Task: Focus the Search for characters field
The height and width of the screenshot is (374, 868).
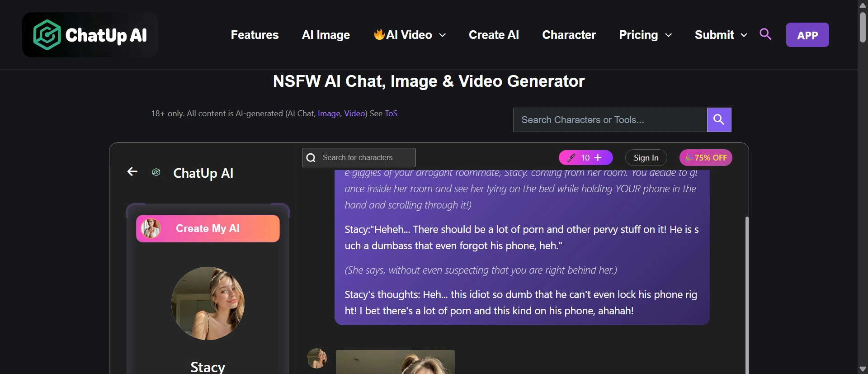Action: pos(359,158)
